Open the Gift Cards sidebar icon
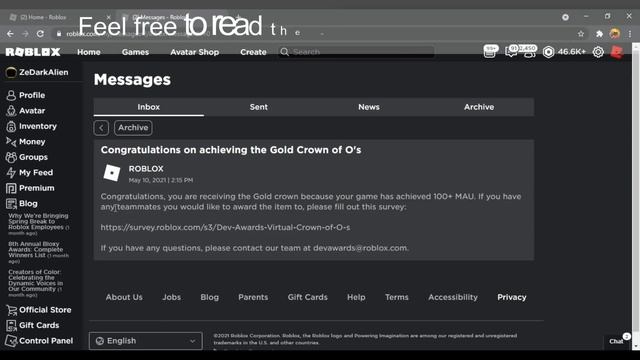Viewport: 640px width, 360px height. coord(11,325)
